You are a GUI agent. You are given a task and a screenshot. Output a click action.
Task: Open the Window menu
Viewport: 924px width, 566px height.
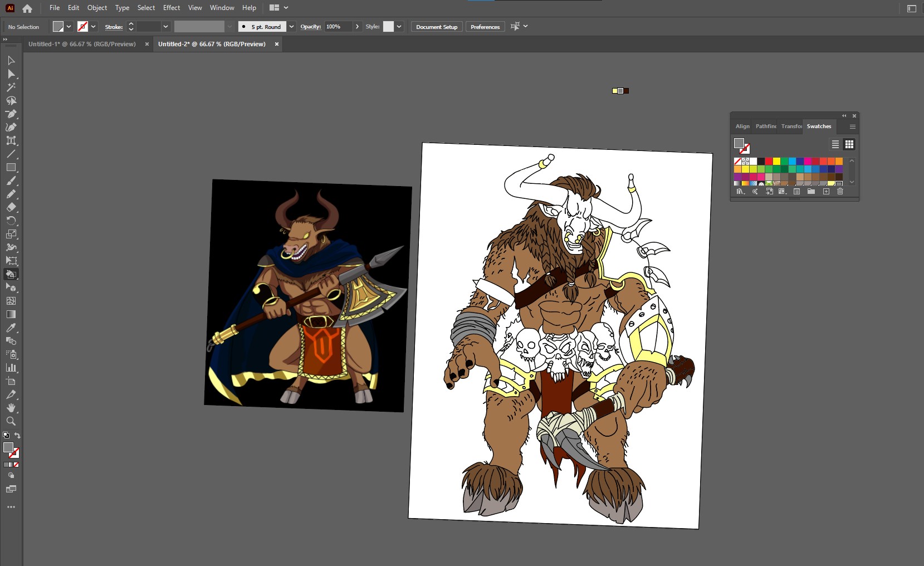coord(222,8)
